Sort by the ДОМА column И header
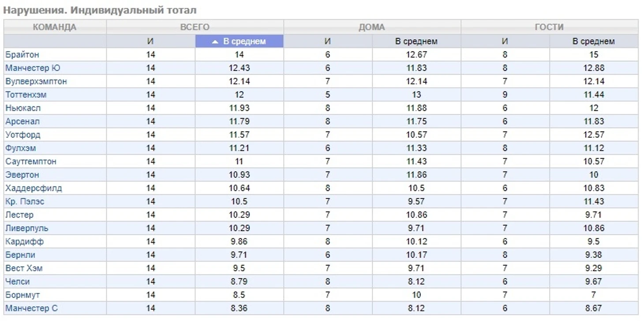 point(327,42)
